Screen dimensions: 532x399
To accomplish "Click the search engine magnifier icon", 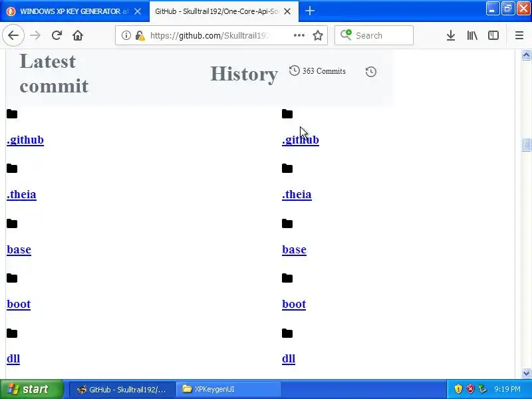I will point(346,35).
